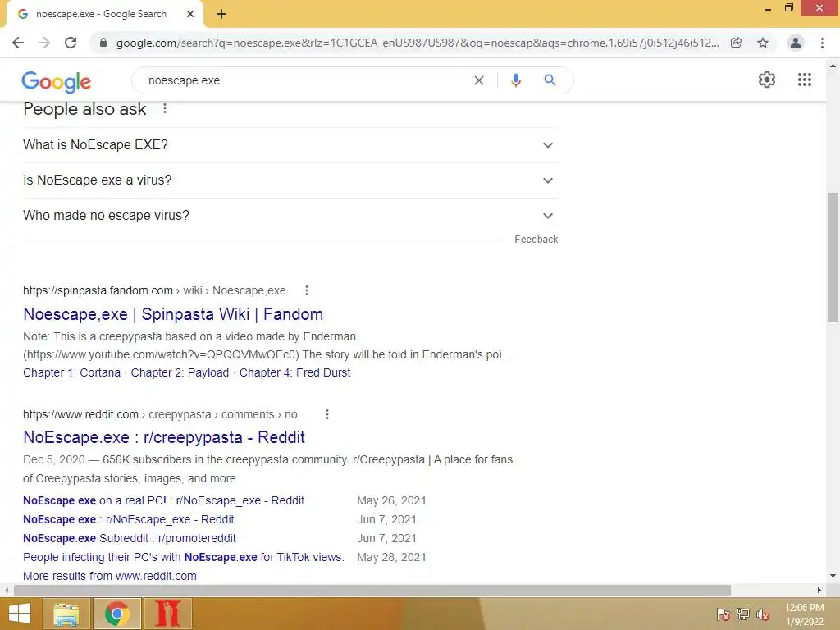The height and width of the screenshot is (630, 840).
Task: Open NoEscape.exe Subreddit r/promotereddit link
Action: point(130,538)
